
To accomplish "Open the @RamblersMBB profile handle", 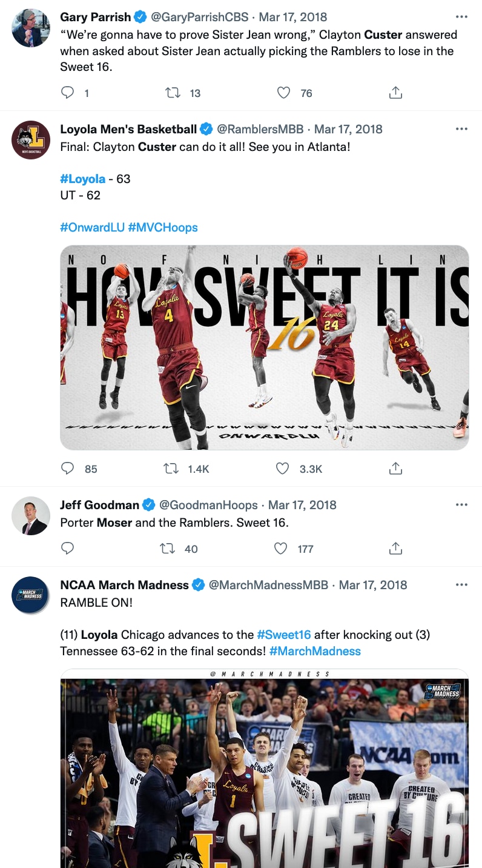I will pos(260,129).
